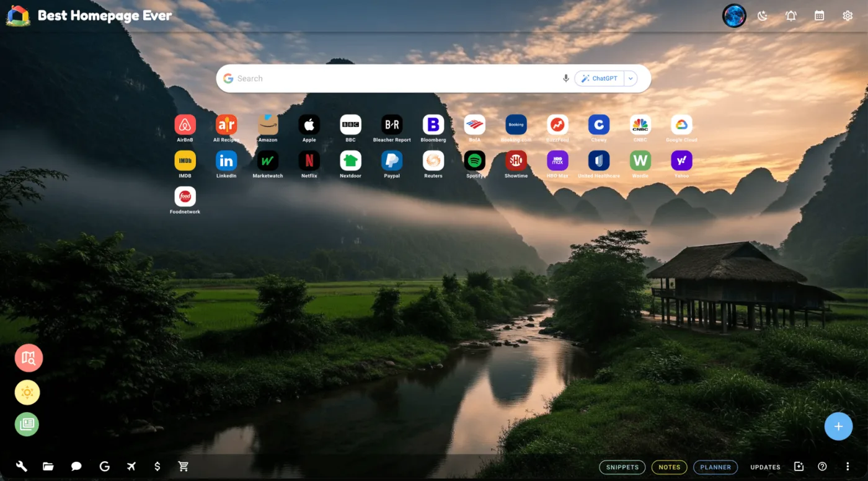Screen dimensions: 868x481
Task: Click the microphone voice search icon
Action: click(x=565, y=79)
